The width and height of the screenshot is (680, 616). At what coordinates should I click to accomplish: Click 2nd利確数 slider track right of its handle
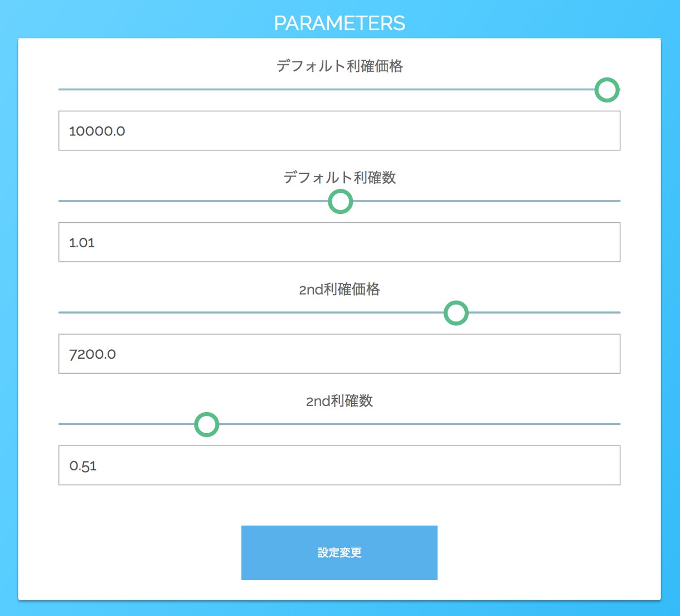pos(420,424)
